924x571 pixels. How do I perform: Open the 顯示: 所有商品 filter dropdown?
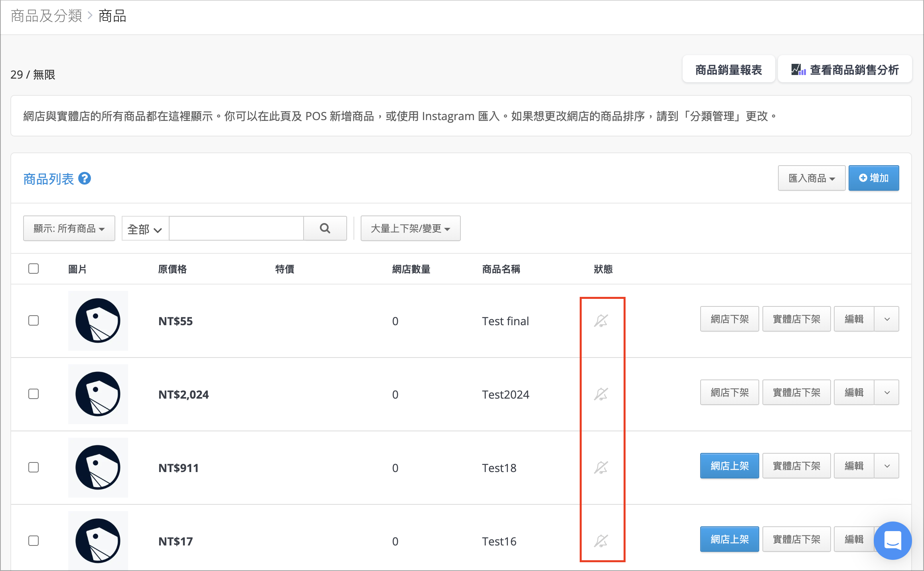point(69,228)
